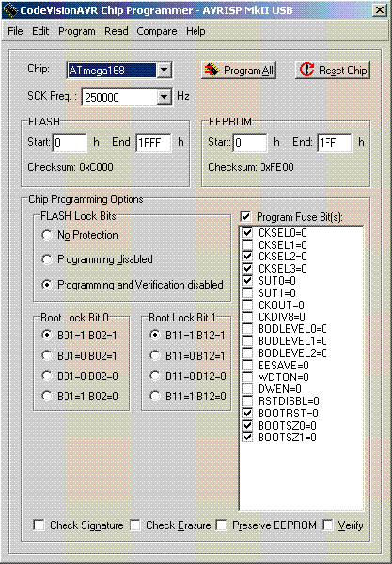Select Programming and Verification disabled option
The width and height of the screenshot is (392, 564).
(133, 285)
